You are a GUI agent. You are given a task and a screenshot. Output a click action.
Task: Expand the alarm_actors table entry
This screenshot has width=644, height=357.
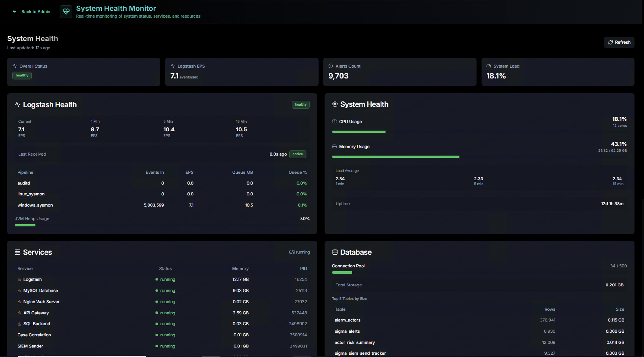pyautogui.click(x=347, y=320)
